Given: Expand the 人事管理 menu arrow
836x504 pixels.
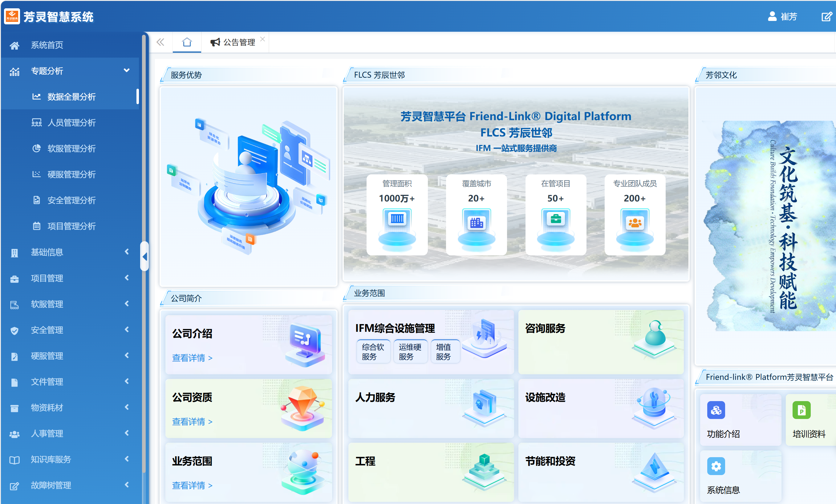Looking at the screenshot, I should pos(127,433).
